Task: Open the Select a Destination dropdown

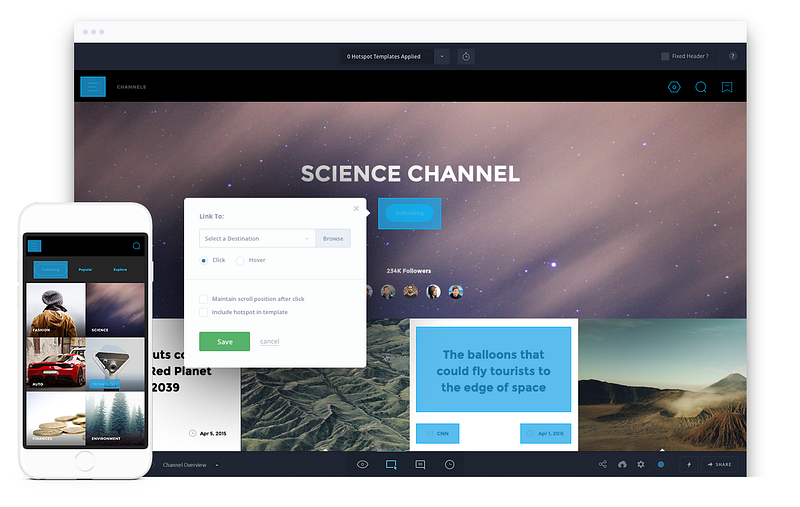Action: point(257,239)
